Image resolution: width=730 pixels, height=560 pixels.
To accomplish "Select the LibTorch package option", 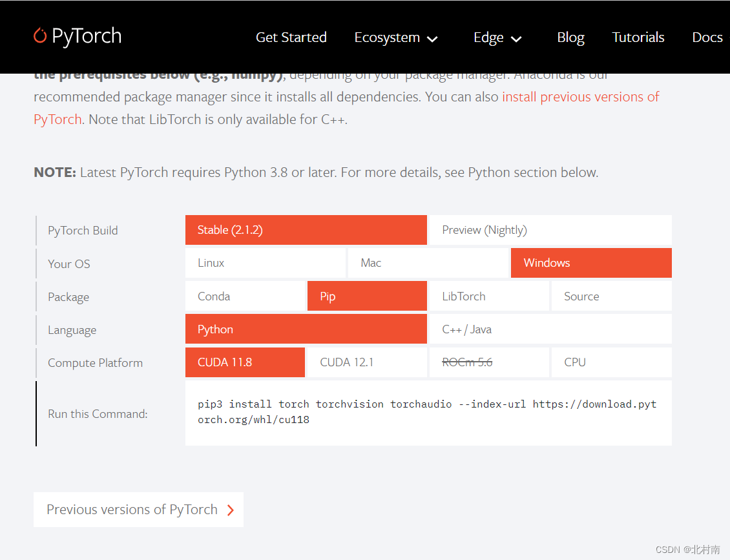I will [489, 296].
